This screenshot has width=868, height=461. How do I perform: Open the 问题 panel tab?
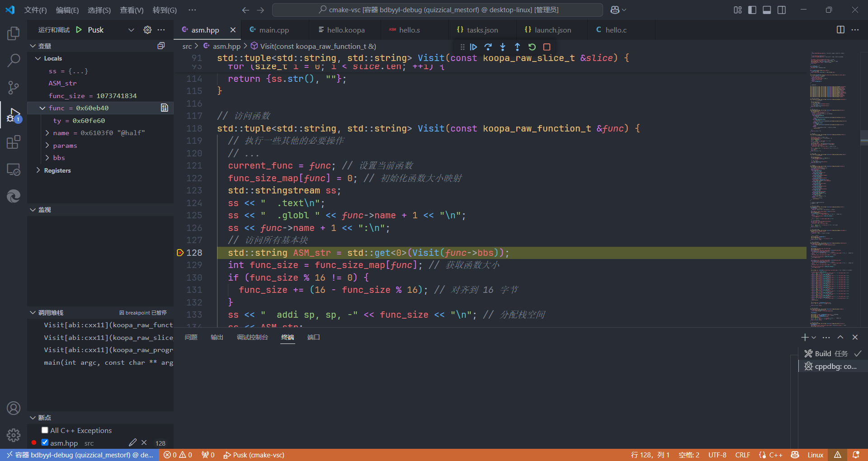click(191, 337)
